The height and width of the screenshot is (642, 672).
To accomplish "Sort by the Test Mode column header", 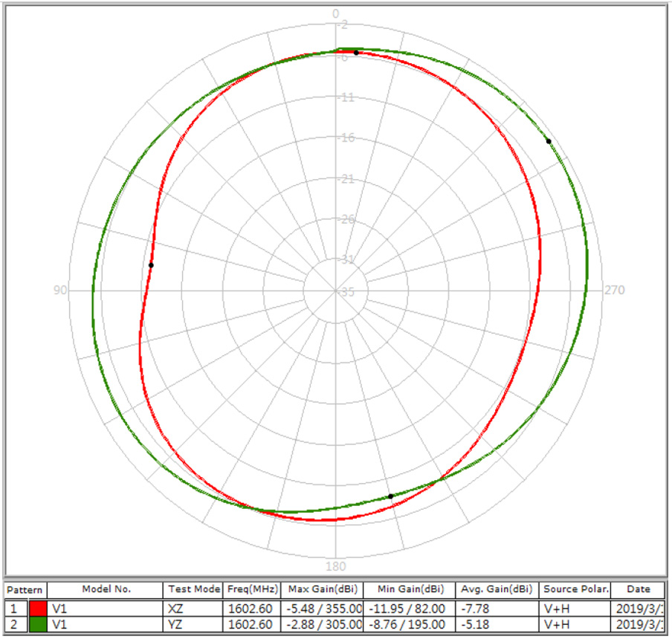I will coord(193,589).
